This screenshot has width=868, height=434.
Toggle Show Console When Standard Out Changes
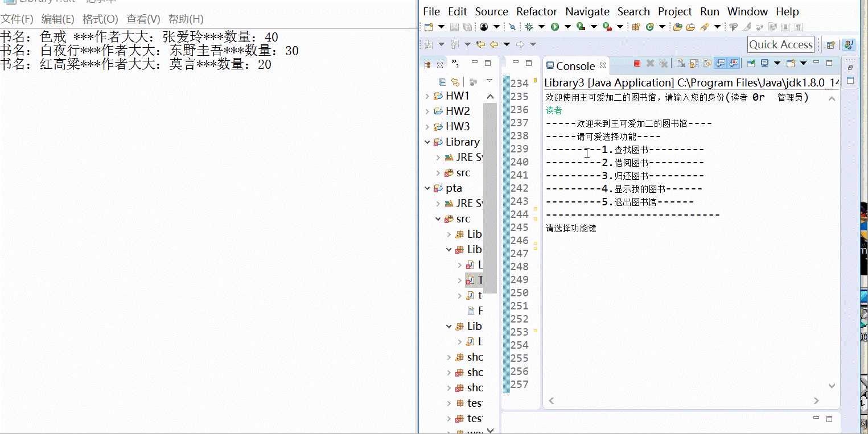click(721, 63)
